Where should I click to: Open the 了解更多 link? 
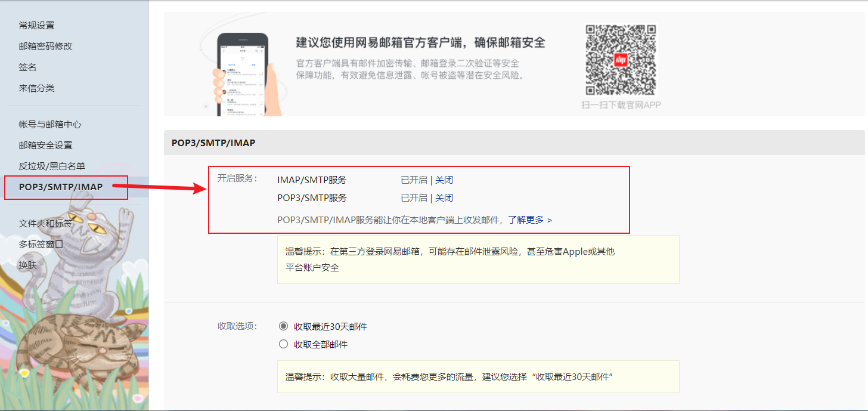coord(530,220)
